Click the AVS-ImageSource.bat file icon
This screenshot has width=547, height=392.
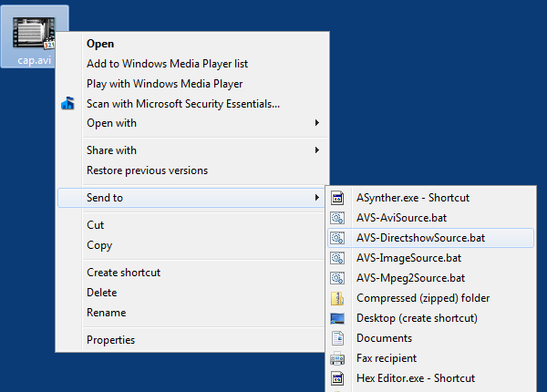coord(338,257)
